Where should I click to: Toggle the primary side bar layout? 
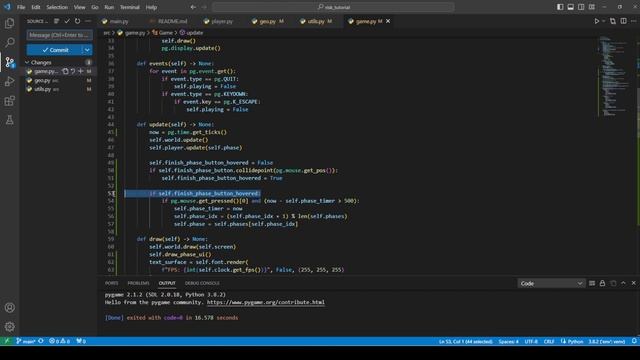[560, 7]
